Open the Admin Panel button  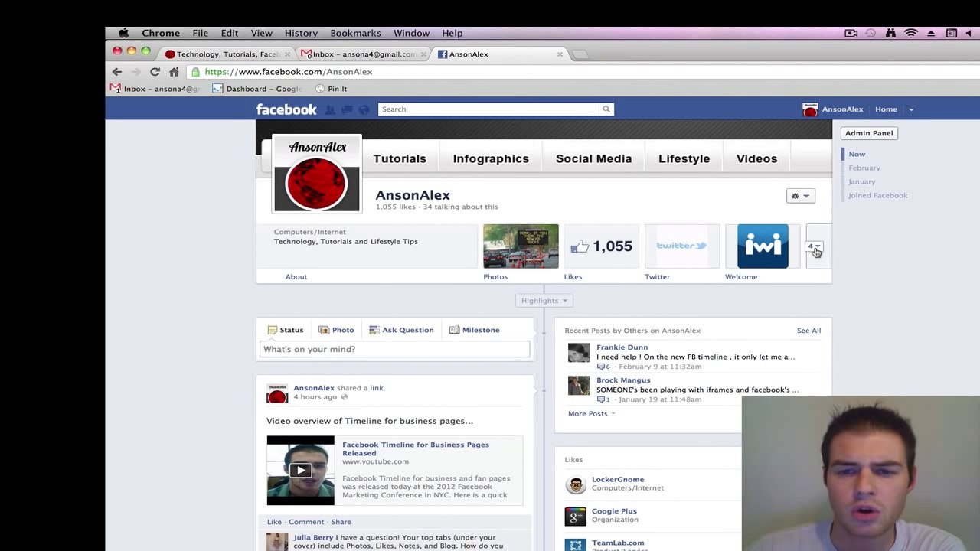click(869, 133)
